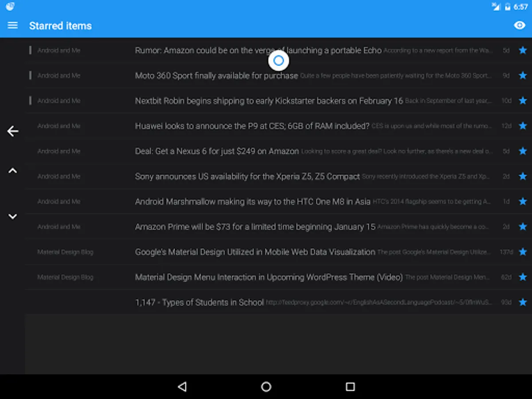
Task: Unstar the Sony Xperia Z5 article
Action: point(523,176)
